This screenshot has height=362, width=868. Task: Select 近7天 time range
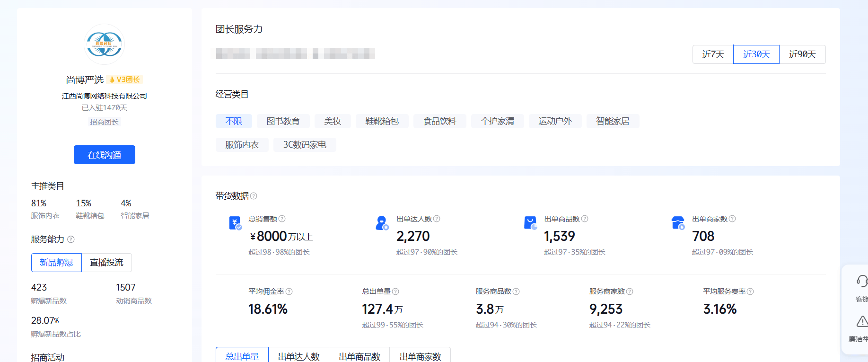click(x=713, y=54)
